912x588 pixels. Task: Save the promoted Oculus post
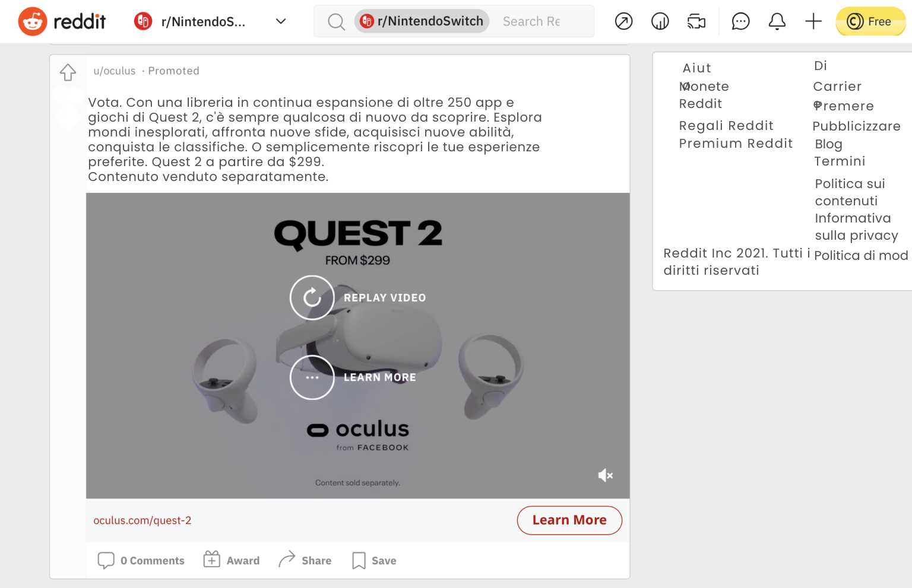coord(373,560)
